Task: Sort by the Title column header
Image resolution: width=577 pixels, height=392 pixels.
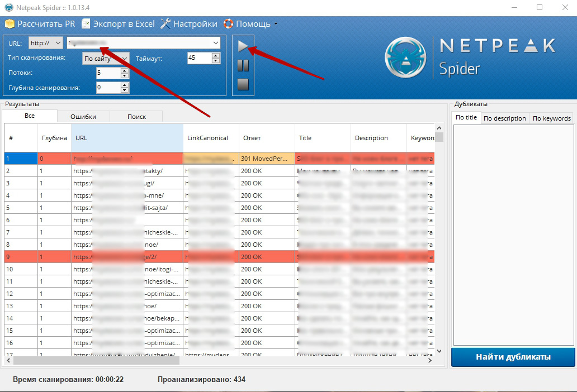Action: [x=323, y=138]
